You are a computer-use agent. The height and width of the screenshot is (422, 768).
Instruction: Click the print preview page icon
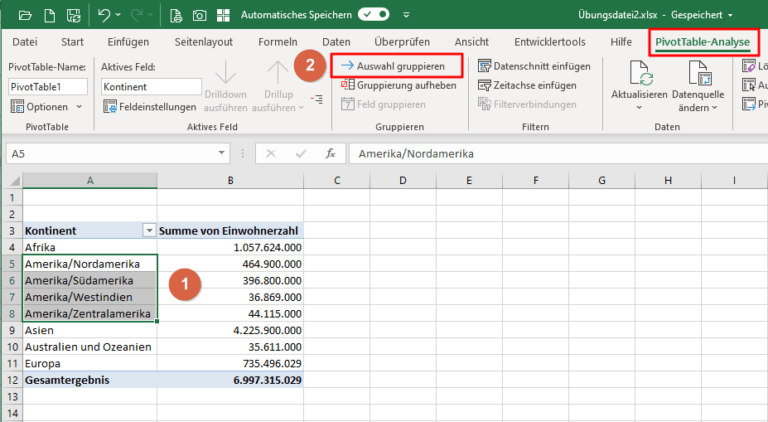(x=175, y=15)
